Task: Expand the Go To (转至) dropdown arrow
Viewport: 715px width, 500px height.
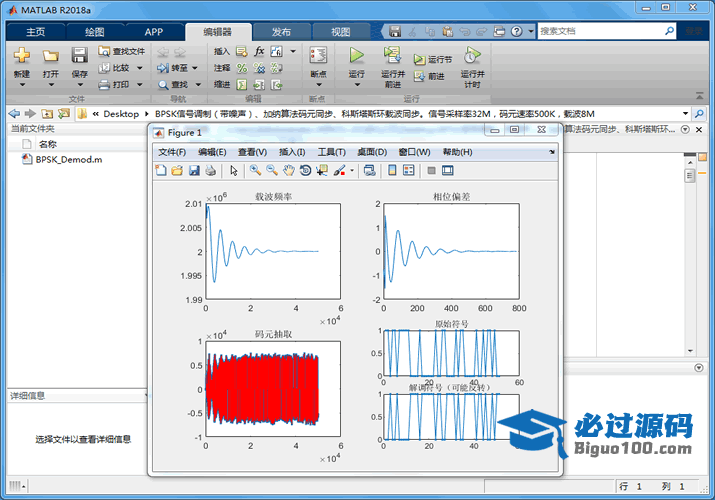Action: pos(195,68)
